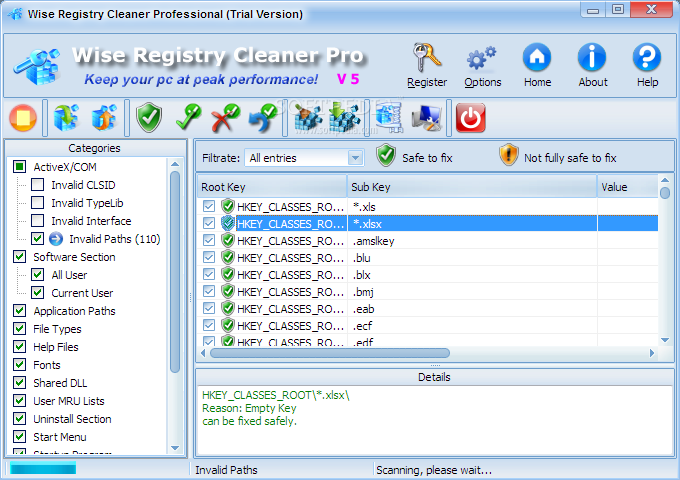Uncheck the Fonts category checkbox
The height and width of the screenshot is (480, 680).
[20, 365]
